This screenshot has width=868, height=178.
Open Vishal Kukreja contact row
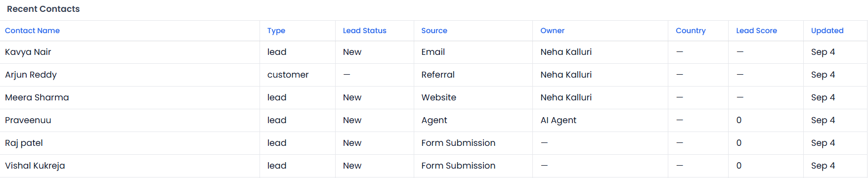pos(434,166)
